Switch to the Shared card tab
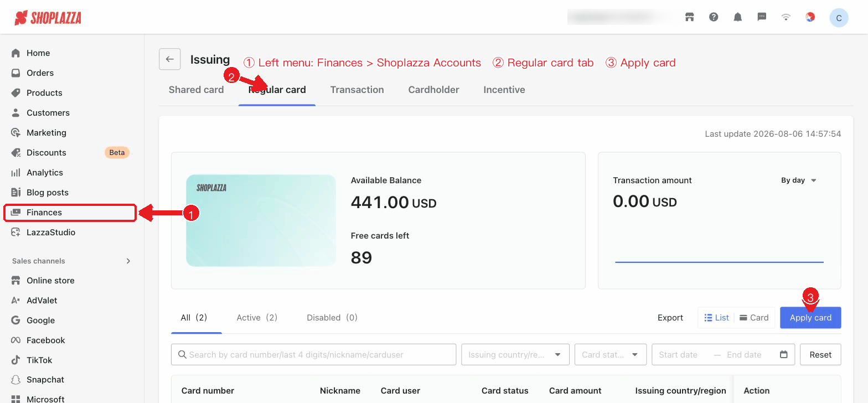868x403 pixels. coord(197,90)
